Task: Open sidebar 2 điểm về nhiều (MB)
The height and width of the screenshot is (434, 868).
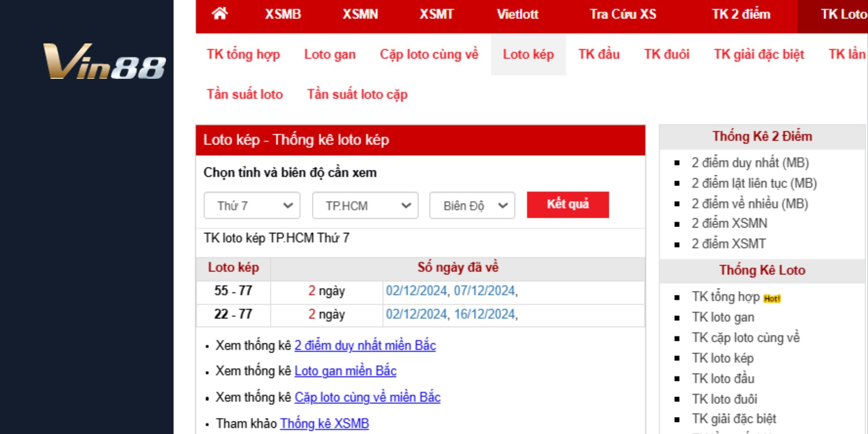Action: (750, 204)
